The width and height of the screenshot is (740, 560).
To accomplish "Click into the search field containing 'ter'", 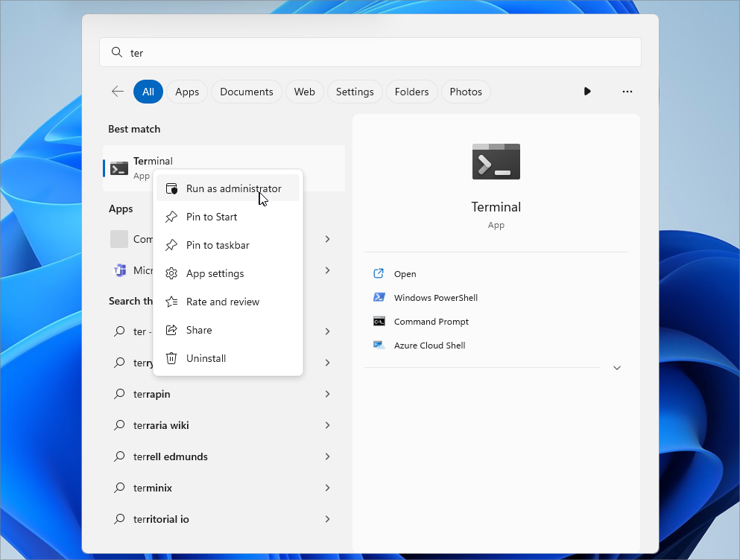I will (x=370, y=52).
